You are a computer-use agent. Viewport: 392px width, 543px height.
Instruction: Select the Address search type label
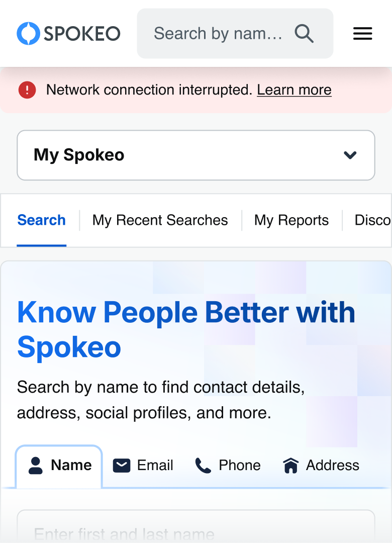[x=333, y=466]
